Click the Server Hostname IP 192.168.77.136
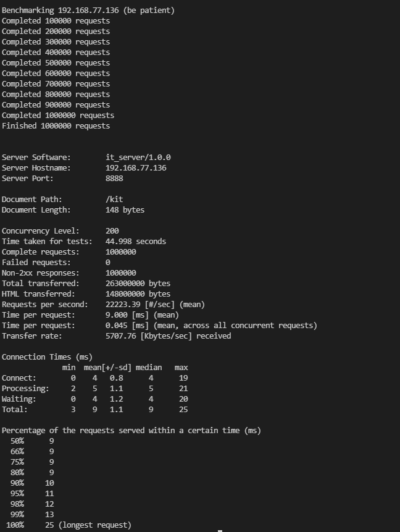The width and height of the screenshot is (400, 532). (136, 168)
